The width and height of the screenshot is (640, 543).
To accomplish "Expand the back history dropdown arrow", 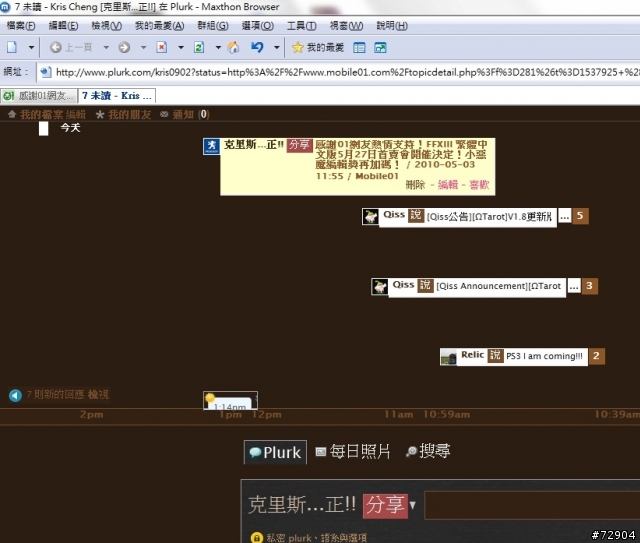I will 106,47.
